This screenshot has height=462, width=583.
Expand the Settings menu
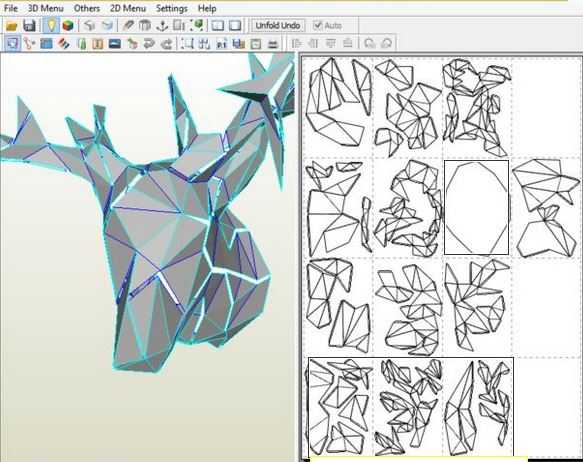point(171,8)
